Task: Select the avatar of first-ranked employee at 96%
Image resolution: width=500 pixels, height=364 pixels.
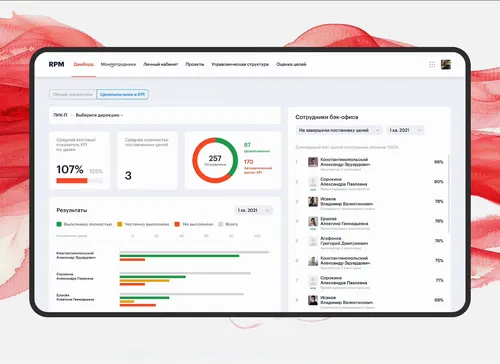Action: tap(313, 162)
